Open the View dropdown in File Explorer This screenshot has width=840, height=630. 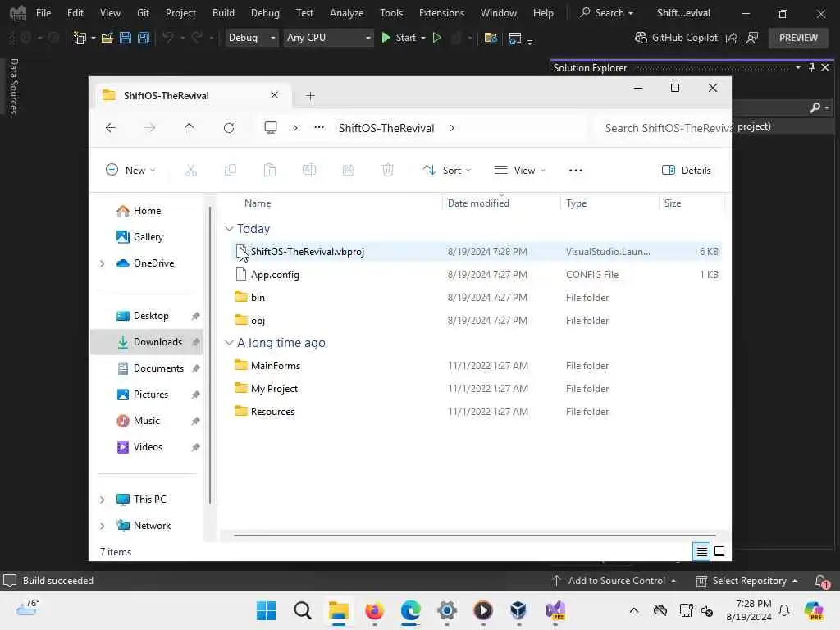pyautogui.click(x=519, y=171)
